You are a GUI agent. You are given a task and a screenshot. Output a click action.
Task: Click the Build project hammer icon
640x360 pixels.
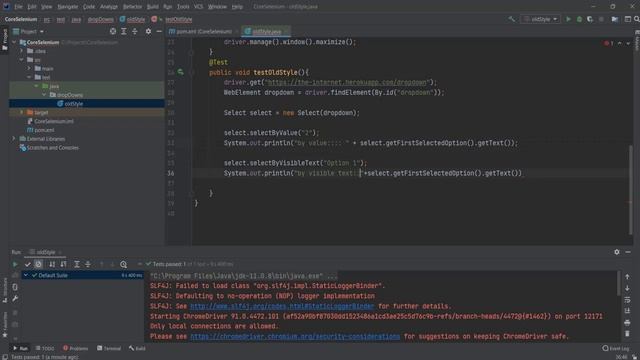tap(511, 19)
